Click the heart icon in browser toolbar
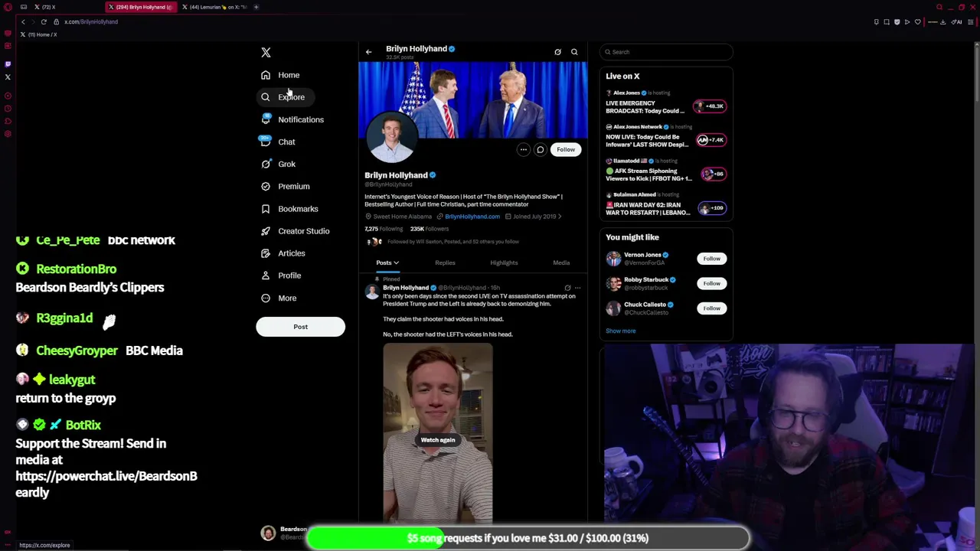Screen dimensions: 980x551 [x=918, y=21]
